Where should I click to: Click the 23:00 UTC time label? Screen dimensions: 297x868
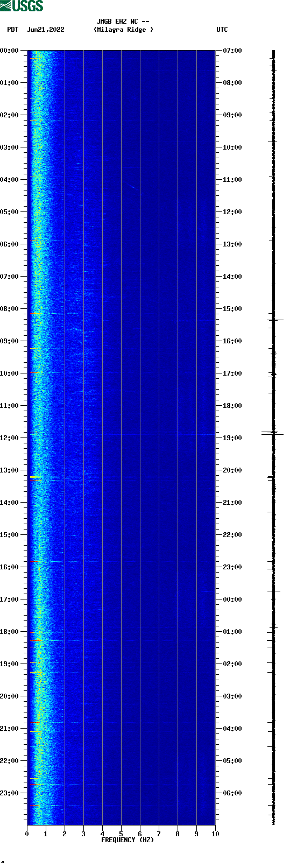click(x=232, y=567)
